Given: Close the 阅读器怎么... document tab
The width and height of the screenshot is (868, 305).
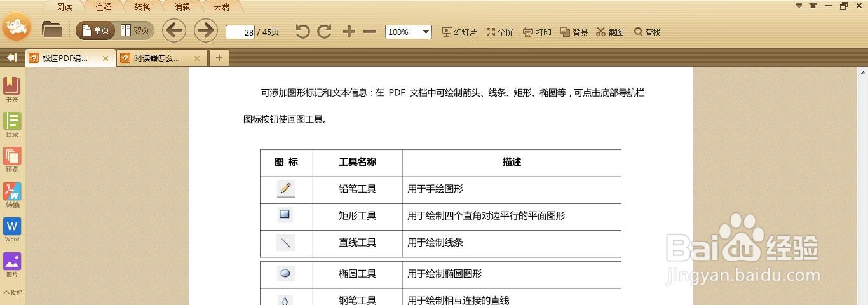Looking at the screenshot, I should [x=197, y=58].
